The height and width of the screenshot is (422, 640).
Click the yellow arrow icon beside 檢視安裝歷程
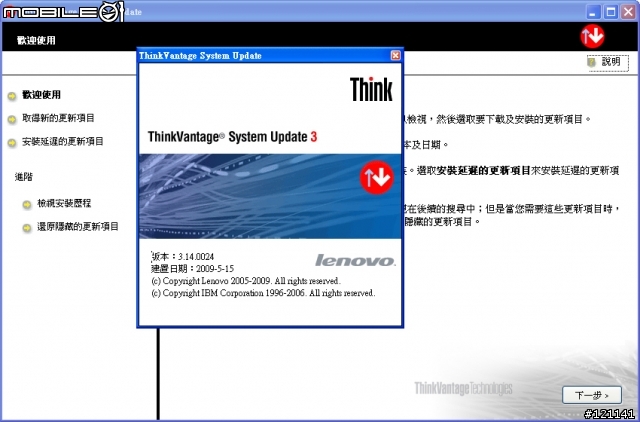[27, 204]
